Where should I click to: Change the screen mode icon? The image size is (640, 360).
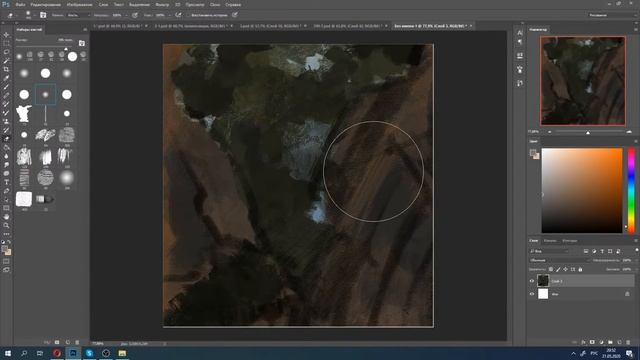click(6, 270)
